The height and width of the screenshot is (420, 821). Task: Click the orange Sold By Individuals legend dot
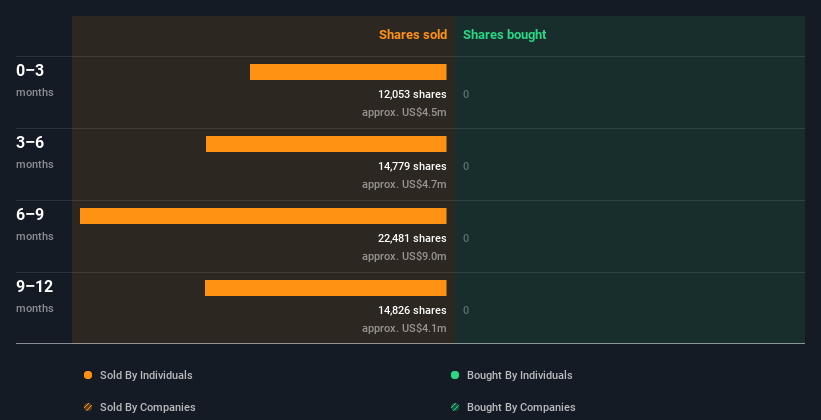coord(88,375)
